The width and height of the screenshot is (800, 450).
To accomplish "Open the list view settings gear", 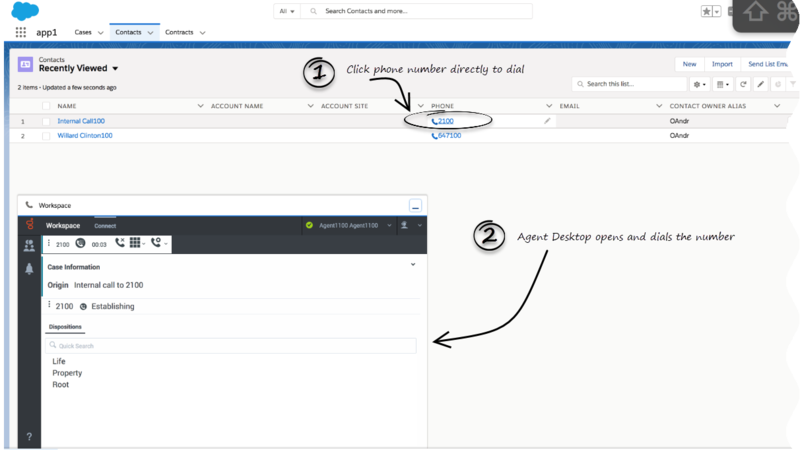I will click(699, 85).
